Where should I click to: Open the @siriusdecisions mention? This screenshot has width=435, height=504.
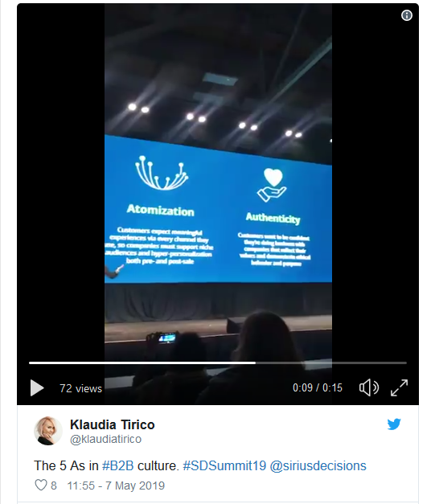(318, 465)
